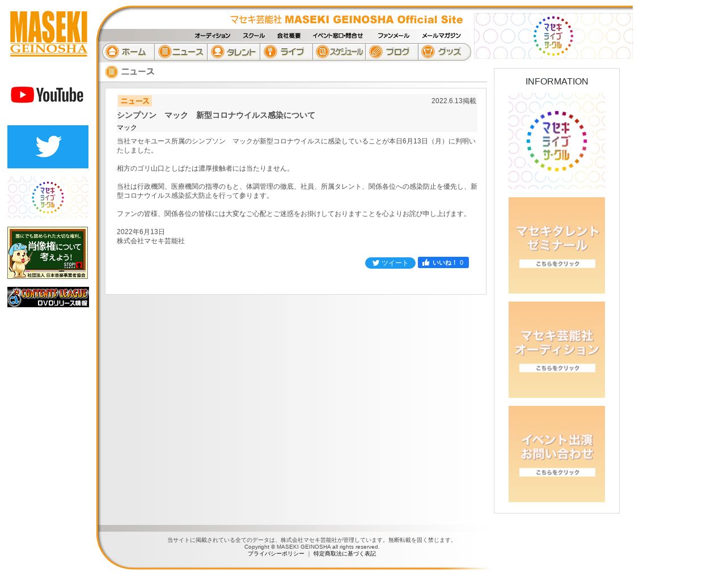Open the マセキタレントゼミナール banner
The image size is (728, 581).
[x=557, y=245]
